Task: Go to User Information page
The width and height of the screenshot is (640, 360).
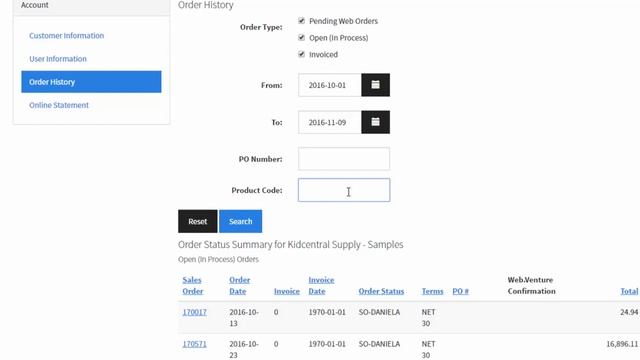Action: click(58, 59)
